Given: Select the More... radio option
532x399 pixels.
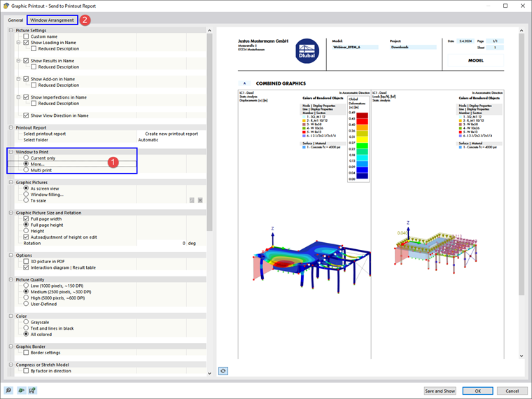Looking at the screenshot, I should [x=26, y=164].
